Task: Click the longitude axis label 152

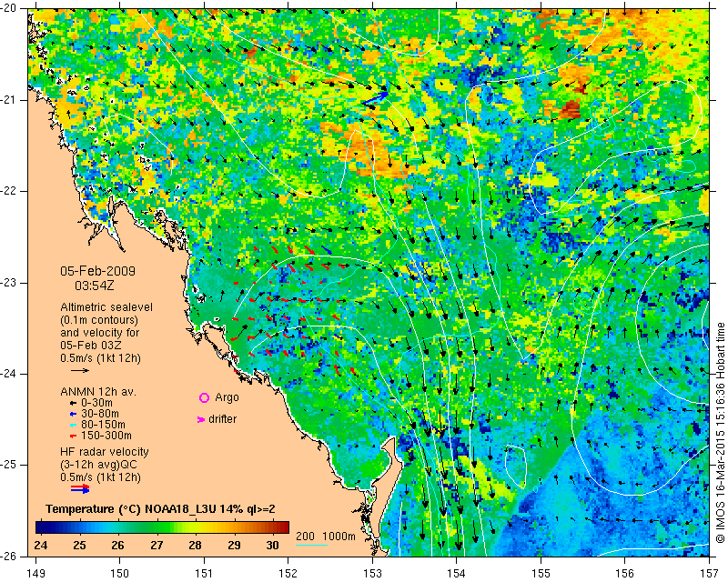Action: coord(288,574)
